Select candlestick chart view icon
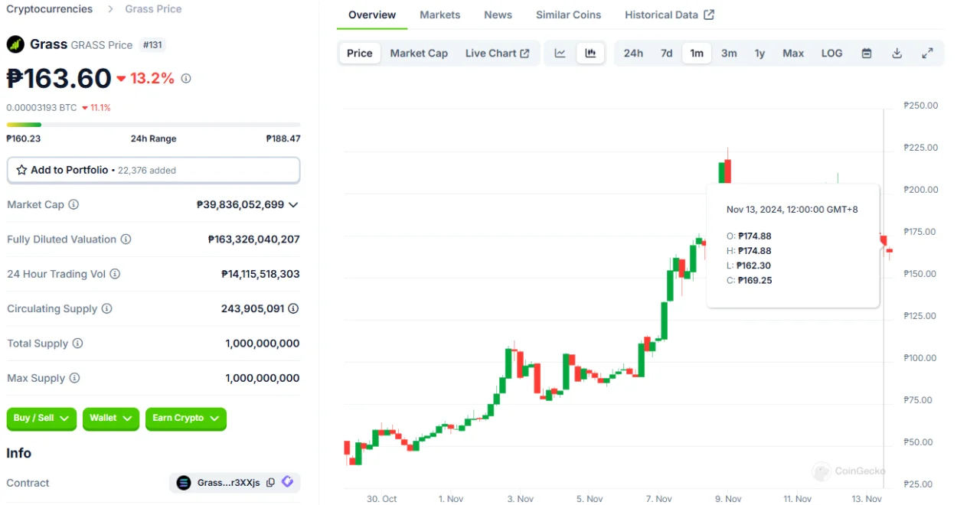The width and height of the screenshot is (980, 505). click(590, 53)
